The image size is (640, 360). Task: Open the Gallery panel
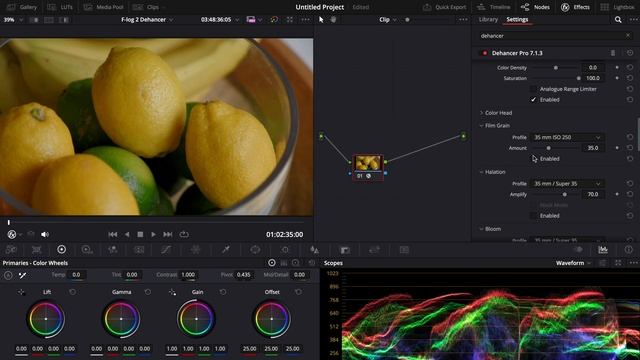tap(22, 7)
